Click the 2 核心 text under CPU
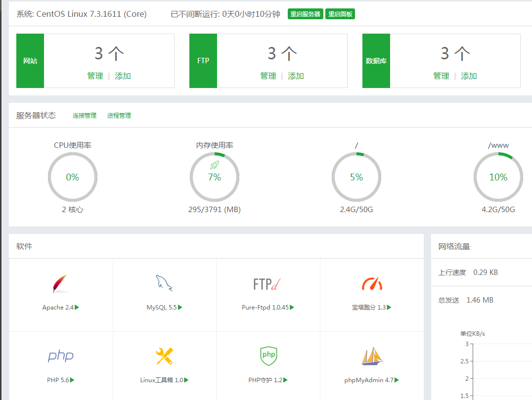 [x=73, y=210]
